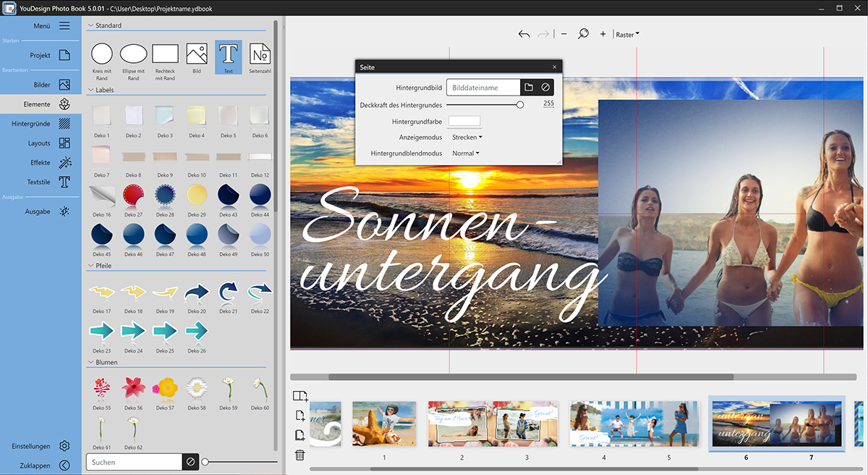The width and height of the screenshot is (868, 475).
Task: Click Zuklappen to collapse the sidebar
Action: 41,466
